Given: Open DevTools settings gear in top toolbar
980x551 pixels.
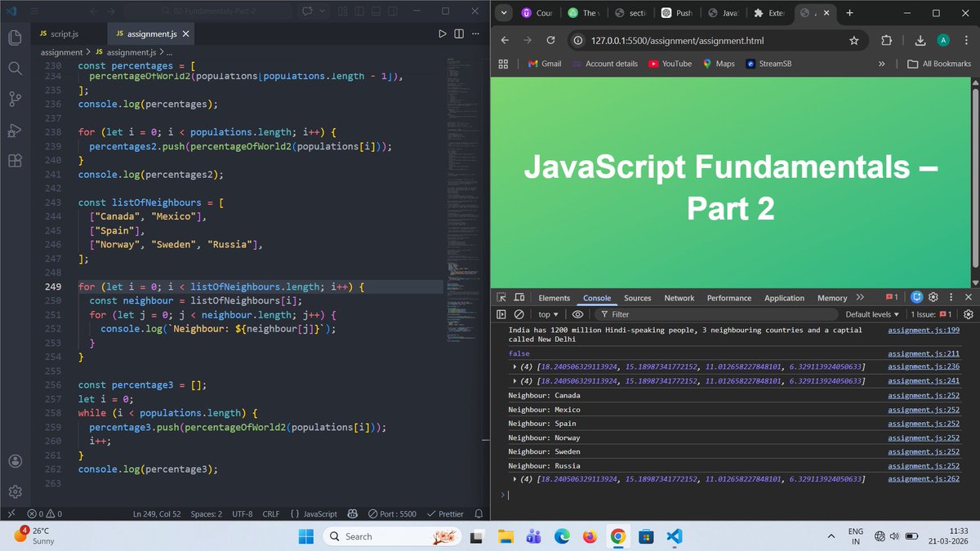Looking at the screenshot, I should (933, 298).
